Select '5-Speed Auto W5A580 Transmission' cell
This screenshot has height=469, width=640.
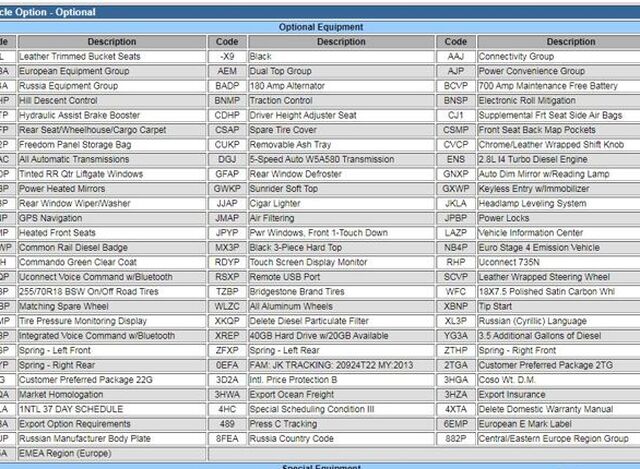click(341, 159)
